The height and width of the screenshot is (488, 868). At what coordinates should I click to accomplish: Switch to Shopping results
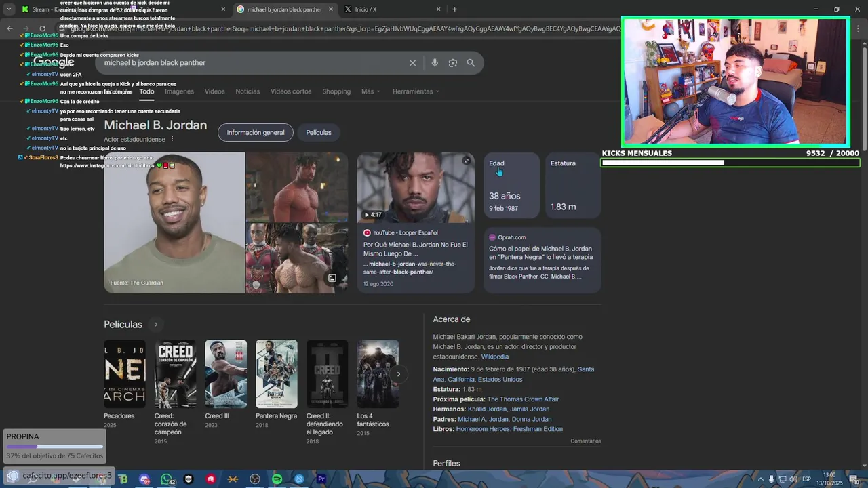336,91
